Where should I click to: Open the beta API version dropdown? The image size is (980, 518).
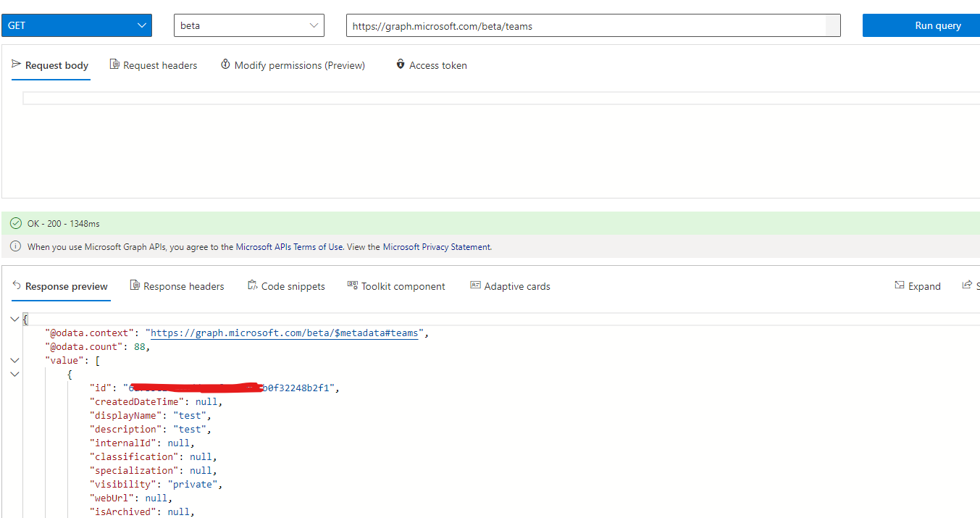[249, 25]
